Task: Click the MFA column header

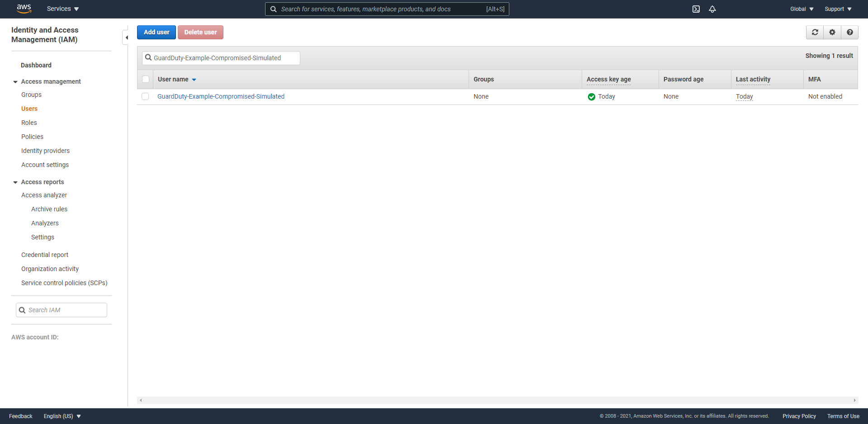Action: [x=814, y=79]
